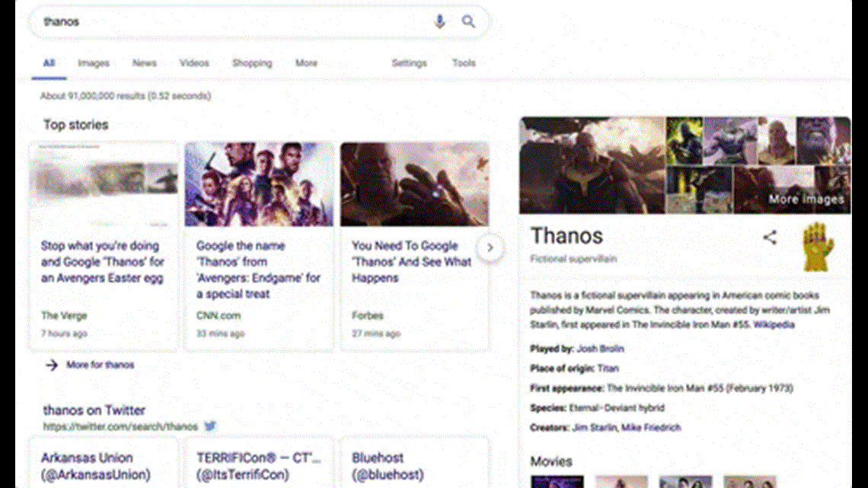Open the Forbes story Thanos gauntlet thumbnail

tap(415, 184)
